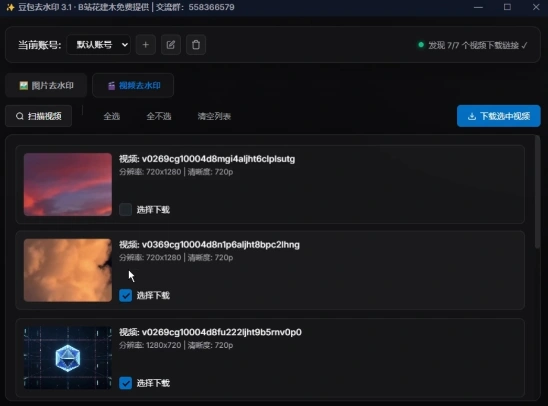Click the 全不选 button
Screen dimensions: 548x406
pos(159,116)
